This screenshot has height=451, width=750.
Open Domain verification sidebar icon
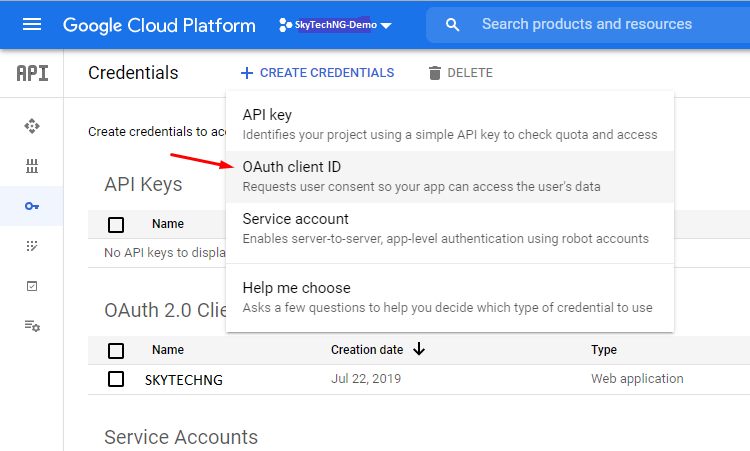pyautogui.click(x=32, y=286)
